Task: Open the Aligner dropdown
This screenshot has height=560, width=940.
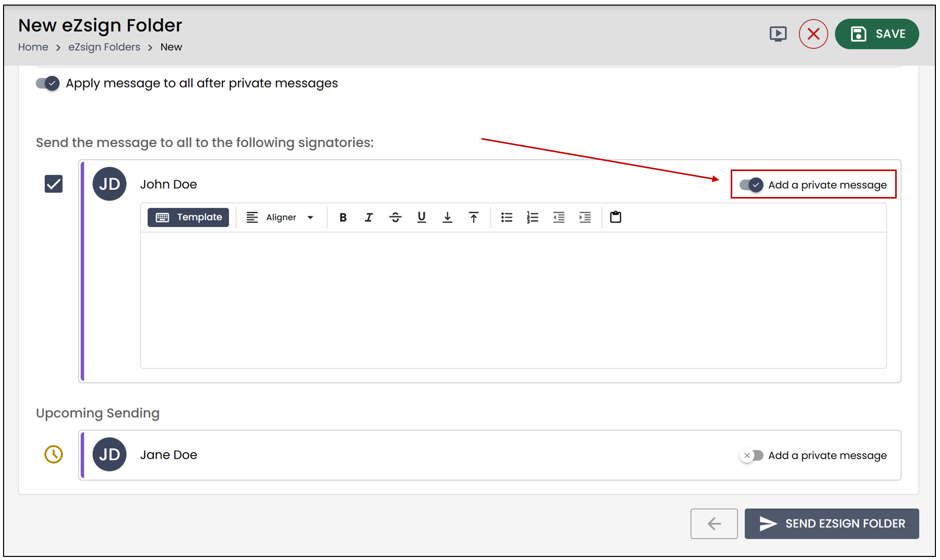Action: point(280,217)
